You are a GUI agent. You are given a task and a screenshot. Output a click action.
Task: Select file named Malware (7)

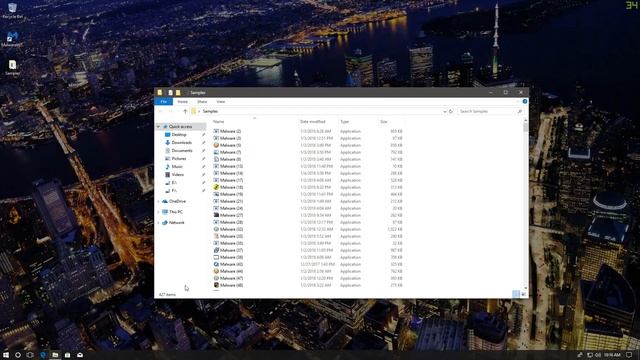tap(230, 152)
